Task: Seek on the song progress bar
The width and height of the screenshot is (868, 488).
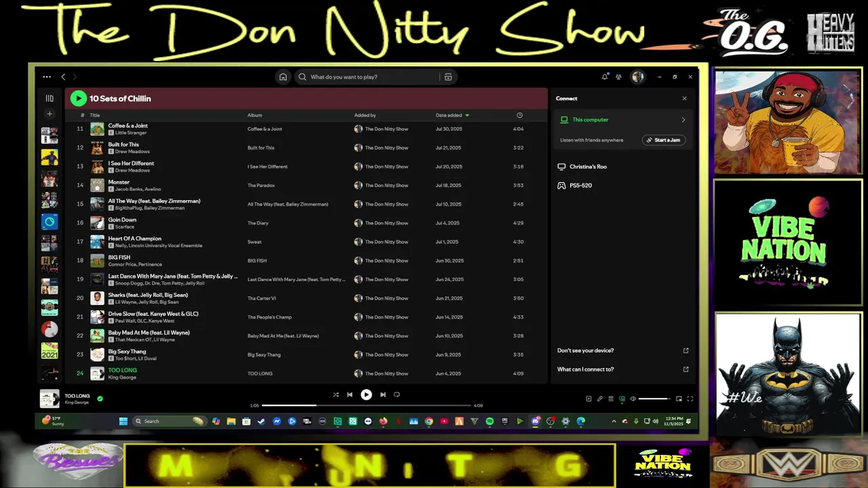Action: pyautogui.click(x=366, y=405)
